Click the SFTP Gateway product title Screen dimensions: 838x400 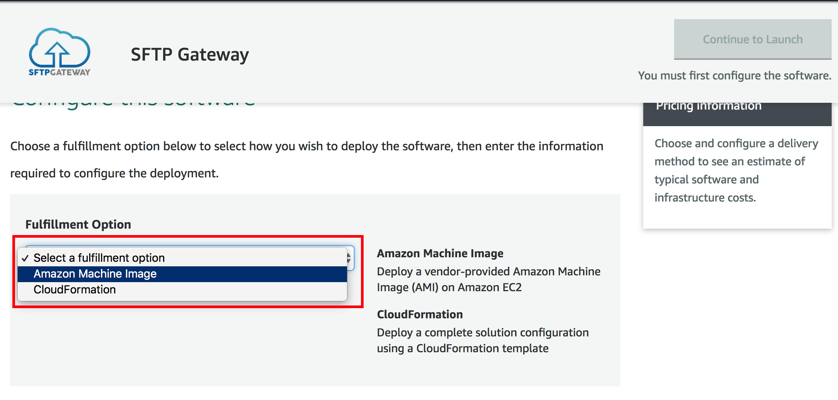(190, 55)
